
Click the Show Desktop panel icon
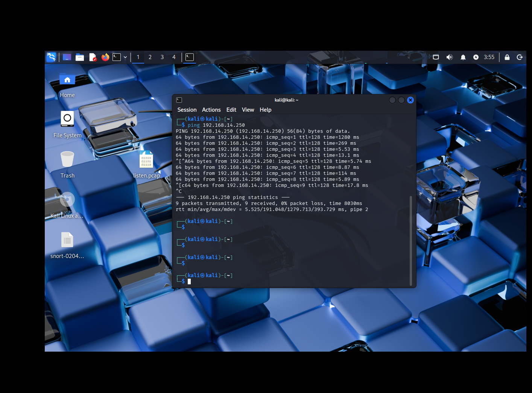67,57
